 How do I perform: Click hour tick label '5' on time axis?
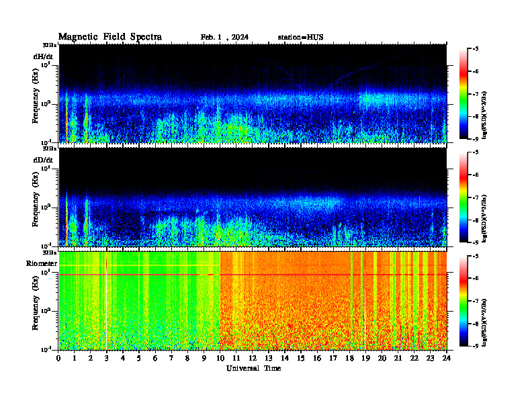pos(139,358)
